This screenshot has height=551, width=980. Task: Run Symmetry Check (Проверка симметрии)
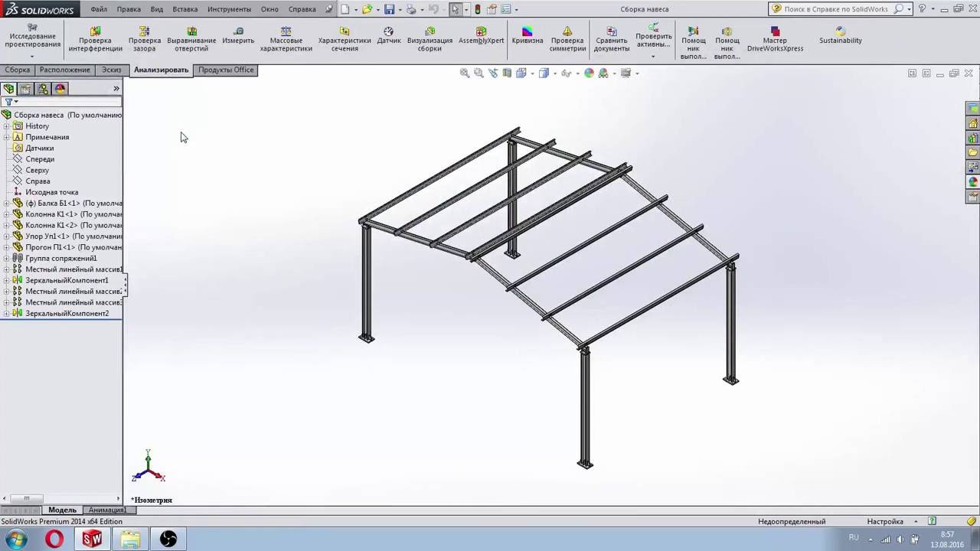click(567, 39)
